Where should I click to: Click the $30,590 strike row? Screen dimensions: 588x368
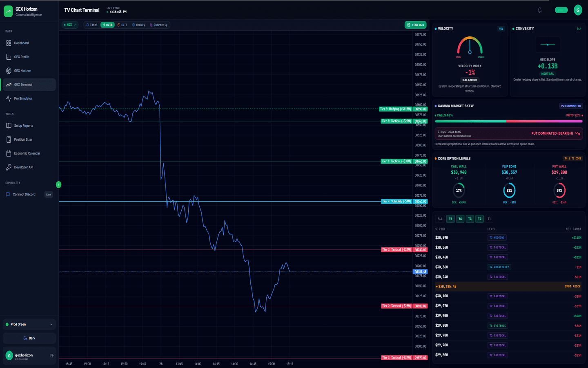pos(508,238)
